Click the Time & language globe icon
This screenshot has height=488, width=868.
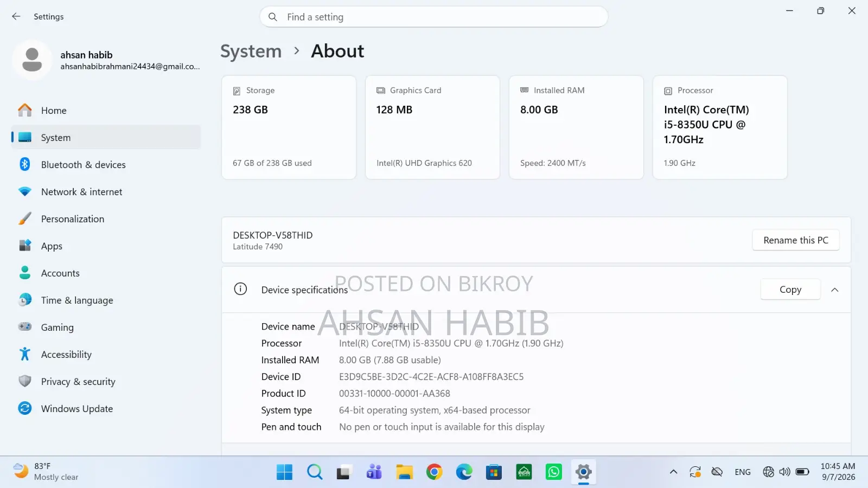pyautogui.click(x=25, y=300)
